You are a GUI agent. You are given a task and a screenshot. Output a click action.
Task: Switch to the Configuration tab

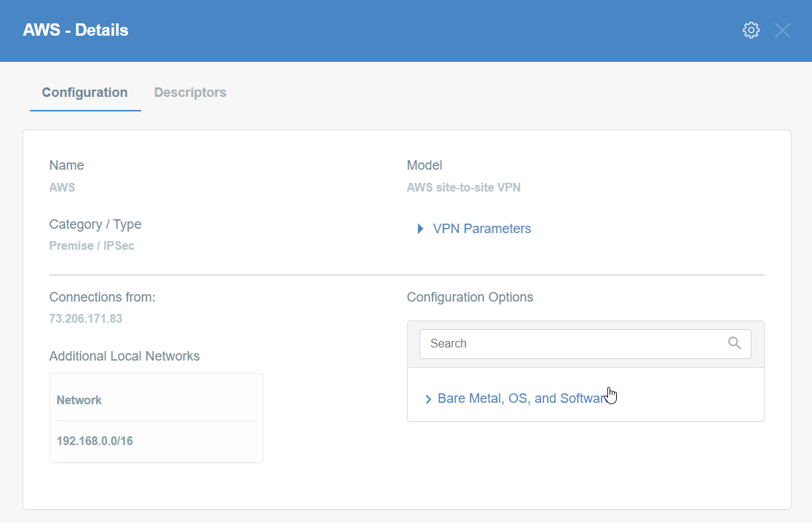[85, 93]
